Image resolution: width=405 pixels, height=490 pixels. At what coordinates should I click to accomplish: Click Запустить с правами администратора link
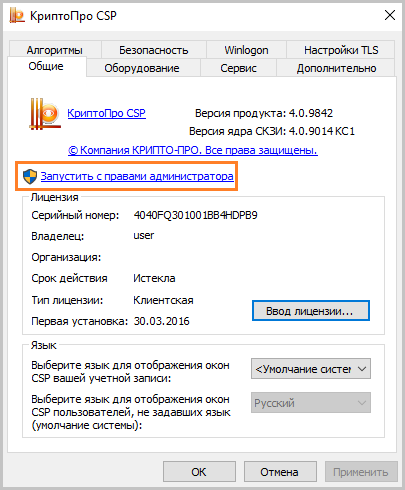pyautogui.click(x=137, y=176)
